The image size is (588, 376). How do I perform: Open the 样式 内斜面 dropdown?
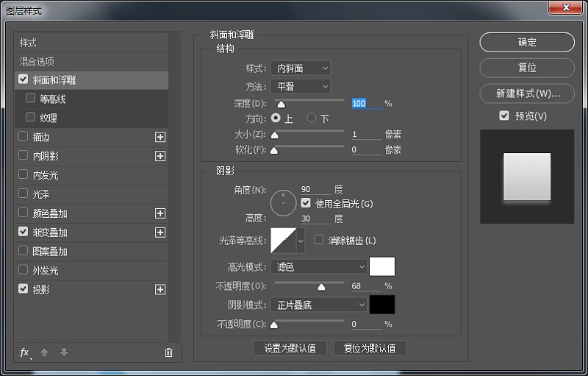tap(301, 68)
